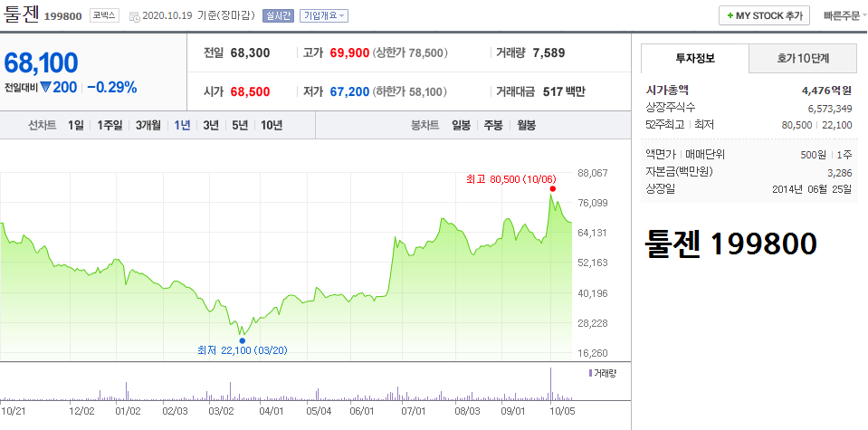
Task: Click the current price 68,100
Action: [41, 63]
